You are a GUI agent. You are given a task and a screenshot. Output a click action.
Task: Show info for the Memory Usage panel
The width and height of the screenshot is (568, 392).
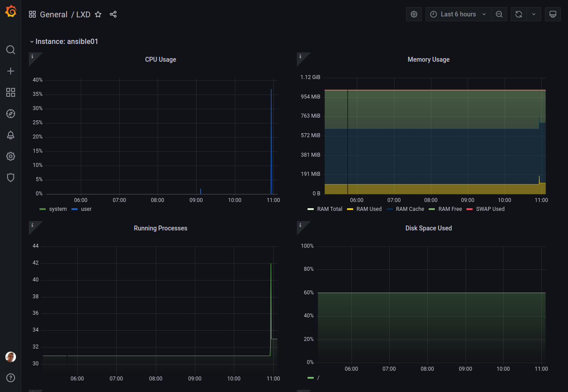tap(300, 56)
